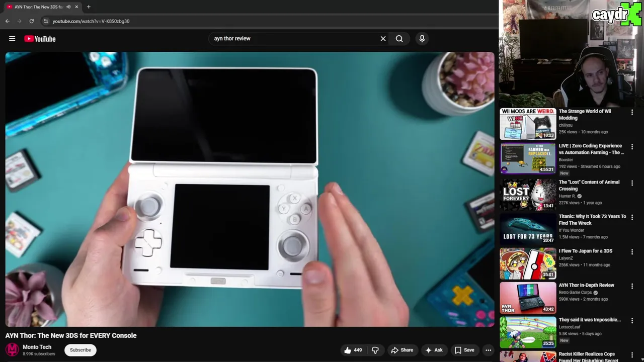Screen dimensions: 644x362
Task: Start voice search with the microphone
Action: 422,39
